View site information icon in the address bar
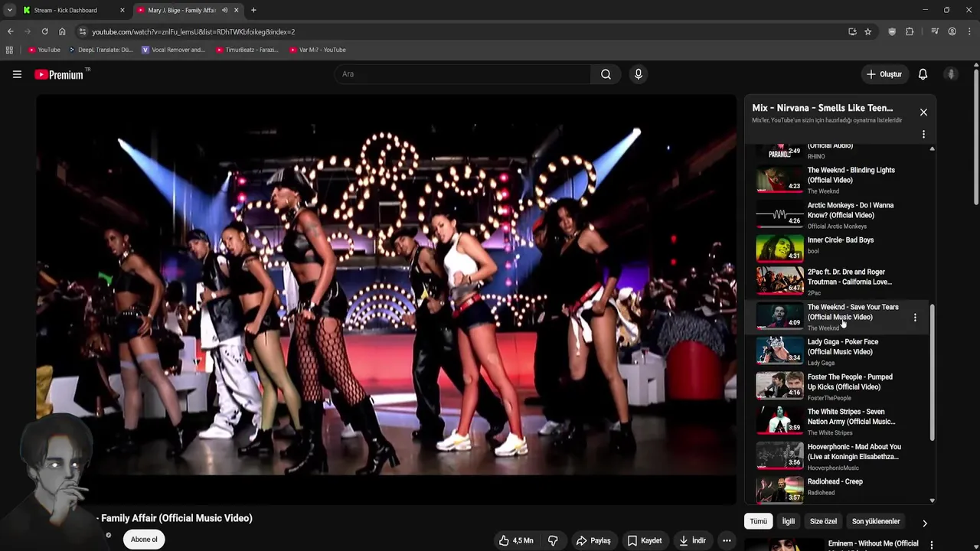The width and height of the screenshot is (980, 551). pos(83,31)
